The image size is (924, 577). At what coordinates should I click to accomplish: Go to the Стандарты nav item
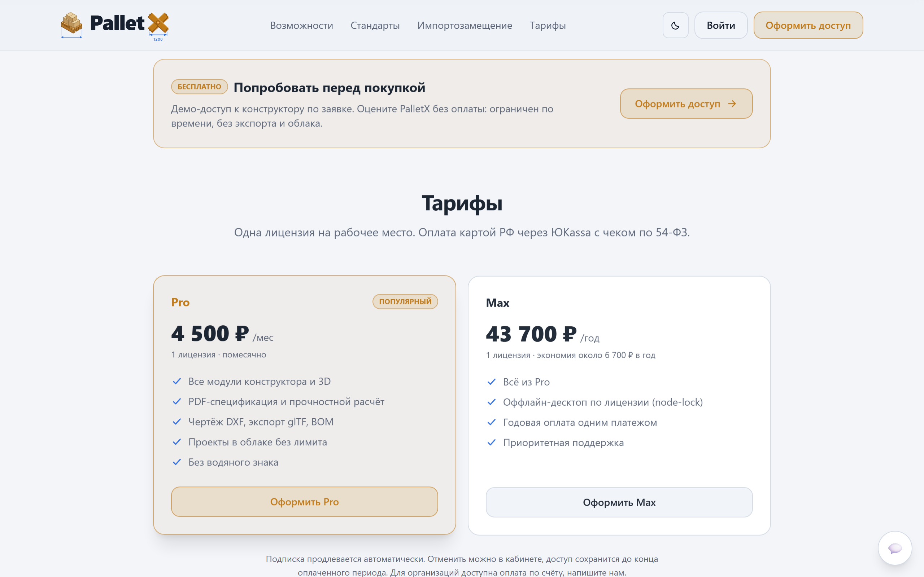point(375,26)
